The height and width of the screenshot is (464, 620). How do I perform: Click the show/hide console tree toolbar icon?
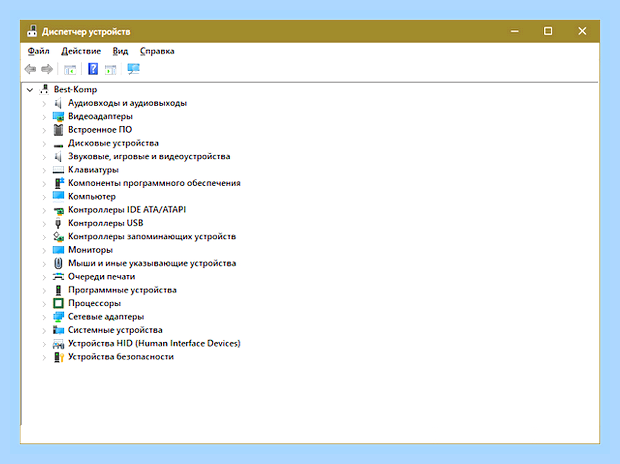[x=70, y=70]
